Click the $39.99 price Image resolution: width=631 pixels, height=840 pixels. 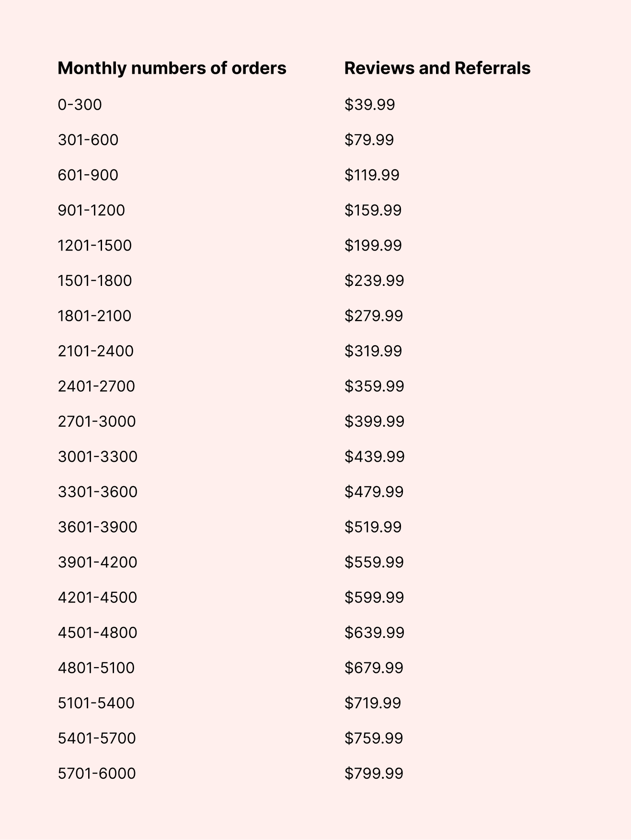pos(369,104)
